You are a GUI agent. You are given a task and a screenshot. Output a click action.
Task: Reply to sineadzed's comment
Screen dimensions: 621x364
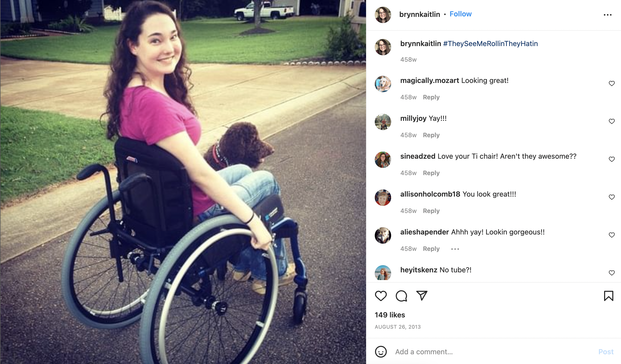coord(431,173)
